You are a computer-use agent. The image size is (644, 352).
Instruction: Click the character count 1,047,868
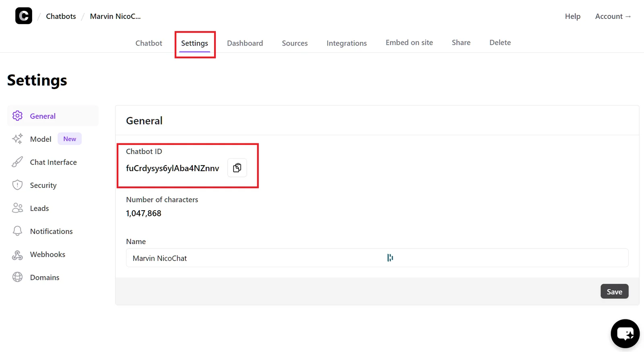click(x=143, y=213)
